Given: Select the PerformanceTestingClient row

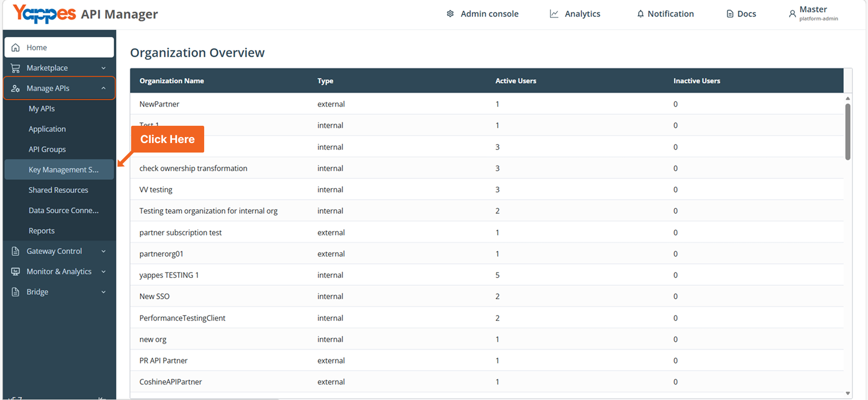Looking at the screenshot, I should (486, 318).
